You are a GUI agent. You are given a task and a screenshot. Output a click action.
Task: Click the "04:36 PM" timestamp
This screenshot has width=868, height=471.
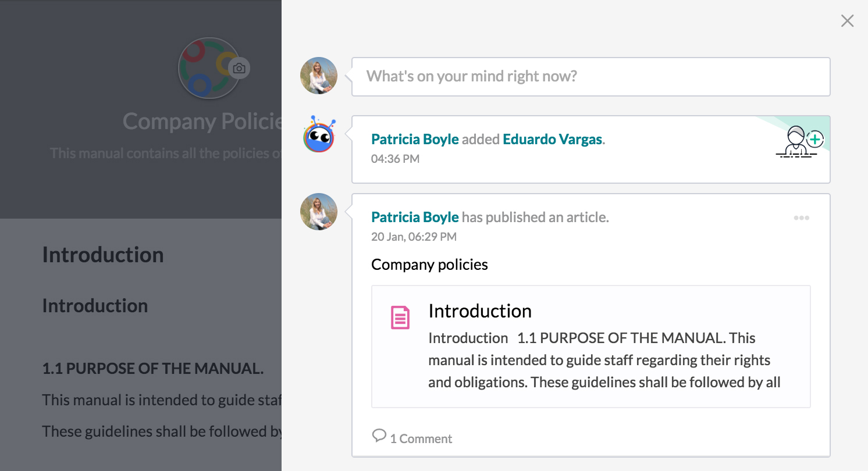[x=395, y=159]
